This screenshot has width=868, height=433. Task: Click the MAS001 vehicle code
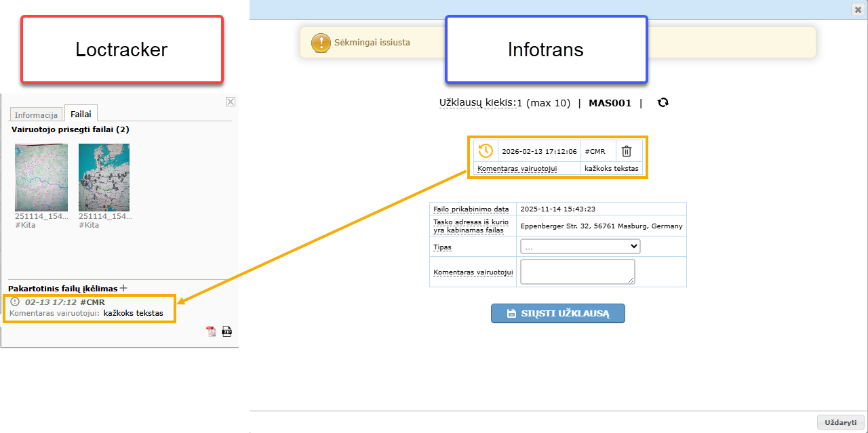point(610,103)
